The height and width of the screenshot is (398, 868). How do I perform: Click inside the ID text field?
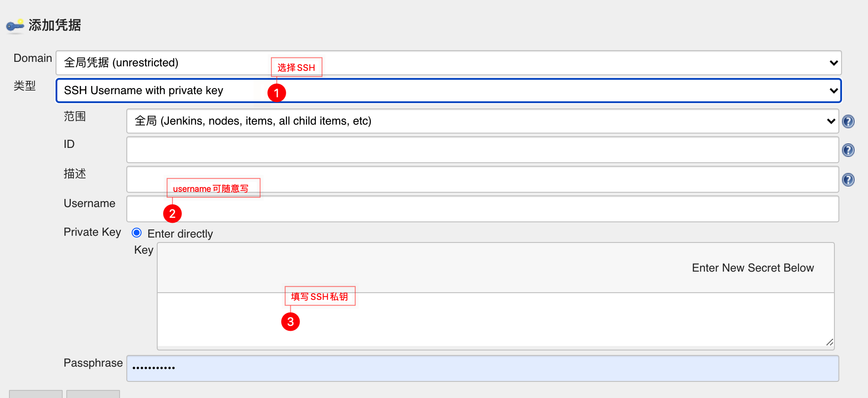click(x=482, y=150)
